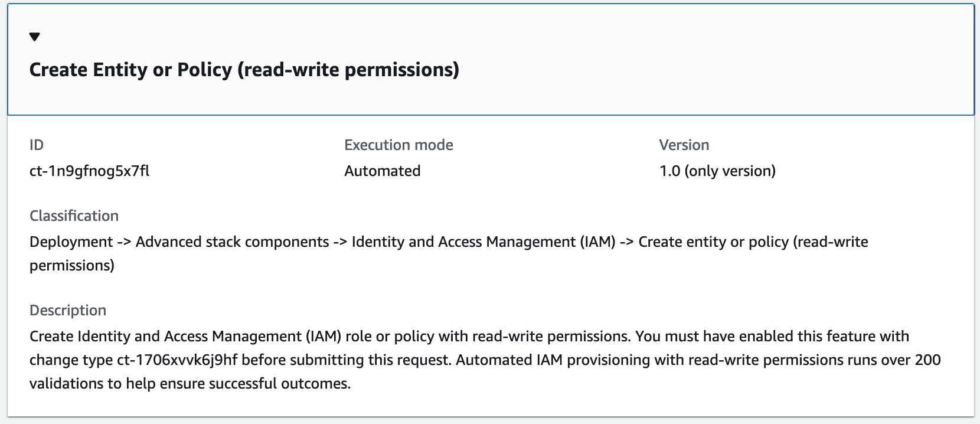This screenshot has width=980, height=424.
Task: Click the Classification label
Action: tap(73, 216)
